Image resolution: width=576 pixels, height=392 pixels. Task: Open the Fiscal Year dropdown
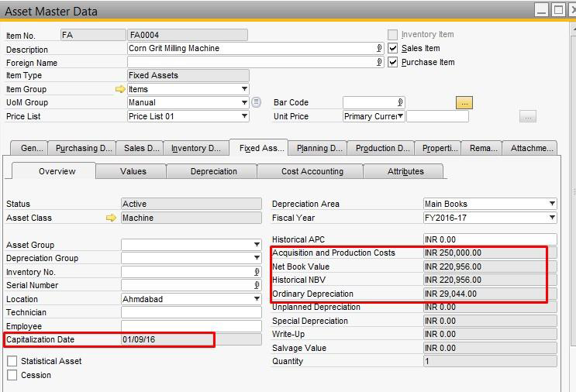[552, 218]
